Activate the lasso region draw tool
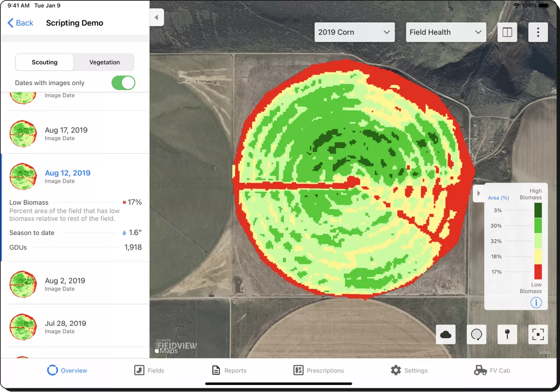Screen dimensions: 560x392 pyautogui.click(x=476, y=335)
